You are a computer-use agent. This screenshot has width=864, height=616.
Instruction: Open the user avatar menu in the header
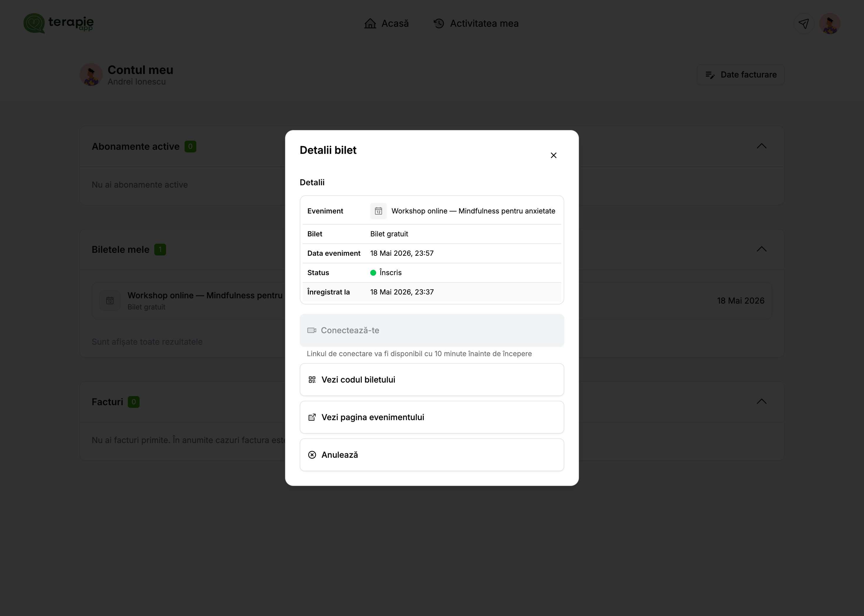tap(829, 23)
